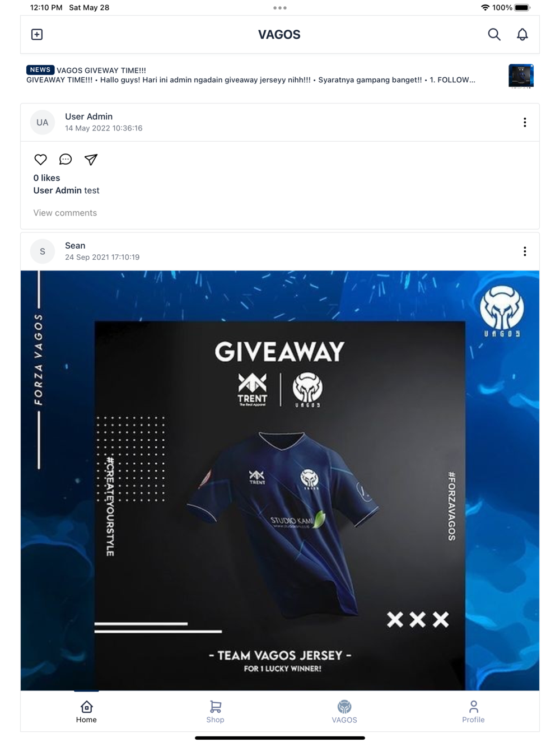Select the Home tab
The height and width of the screenshot is (747, 560).
(x=86, y=712)
